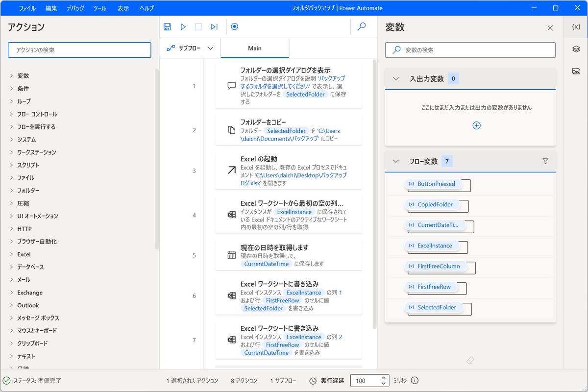The width and height of the screenshot is (588, 392).
Task: Click the stop flow square icon
Action: click(x=198, y=27)
